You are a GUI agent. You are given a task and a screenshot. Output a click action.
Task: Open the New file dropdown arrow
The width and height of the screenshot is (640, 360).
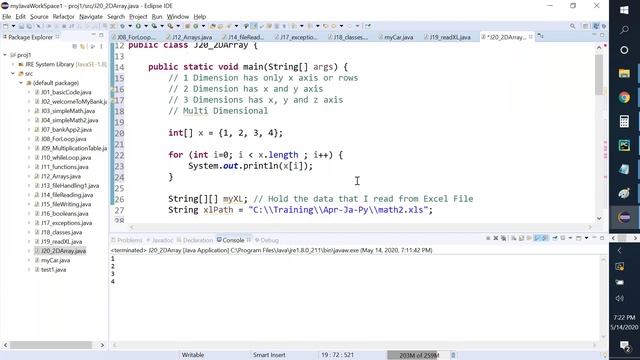(13, 26)
